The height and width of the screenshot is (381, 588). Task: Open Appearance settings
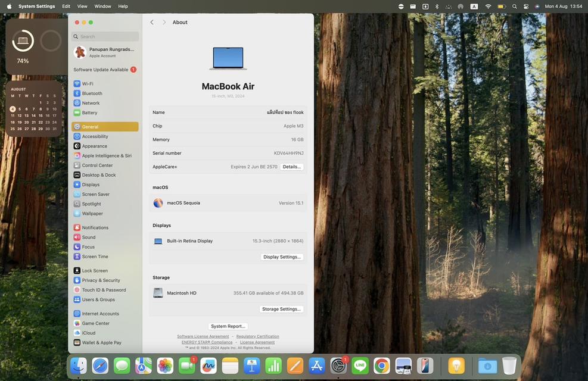pyautogui.click(x=105, y=146)
